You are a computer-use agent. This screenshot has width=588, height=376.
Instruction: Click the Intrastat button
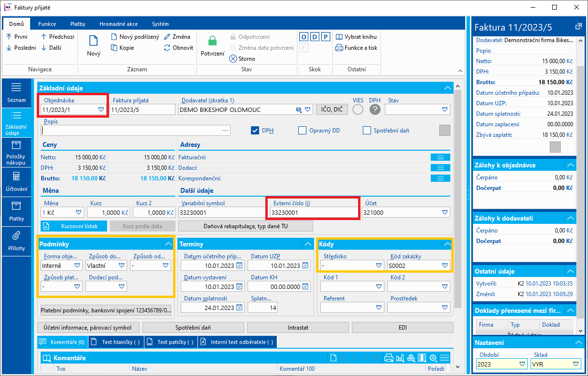[298, 328]
